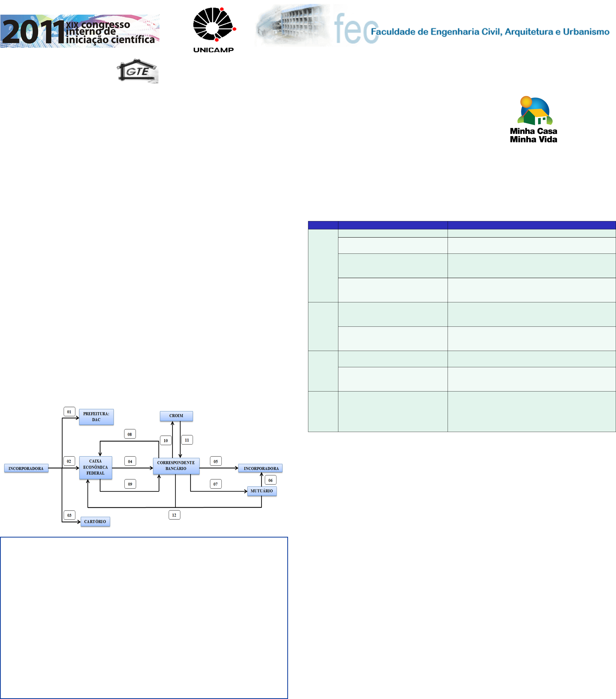Click the 2011 XIX congresso interno banner
Screen dimensions: 616x699
pyautogui.click(x=80, y=31)
